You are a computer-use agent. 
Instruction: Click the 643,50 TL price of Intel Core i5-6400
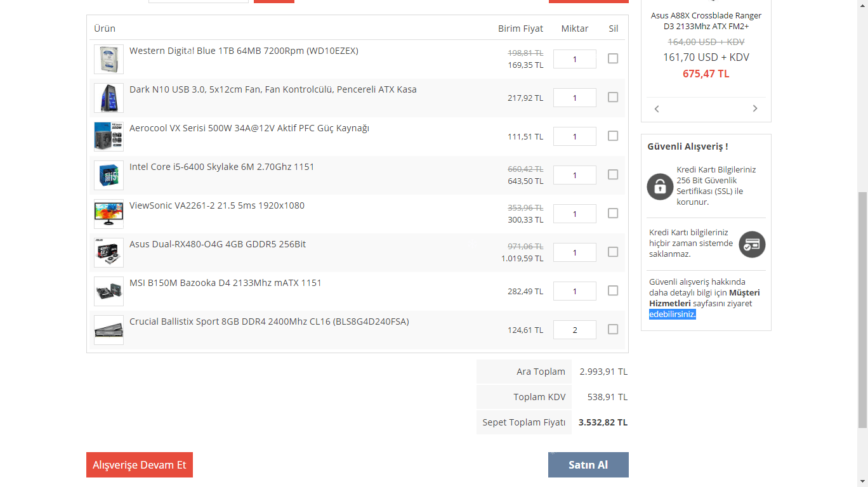(x=525, y=181)
